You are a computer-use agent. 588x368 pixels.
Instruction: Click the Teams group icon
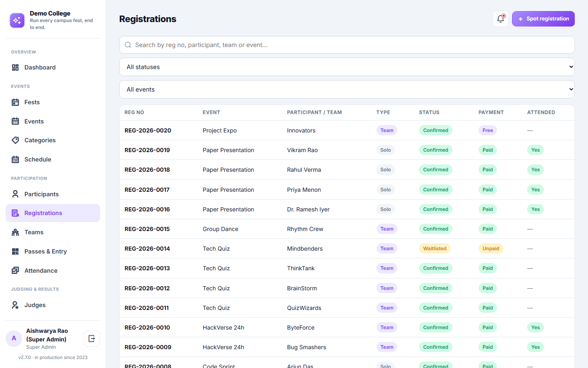point(16,232)
